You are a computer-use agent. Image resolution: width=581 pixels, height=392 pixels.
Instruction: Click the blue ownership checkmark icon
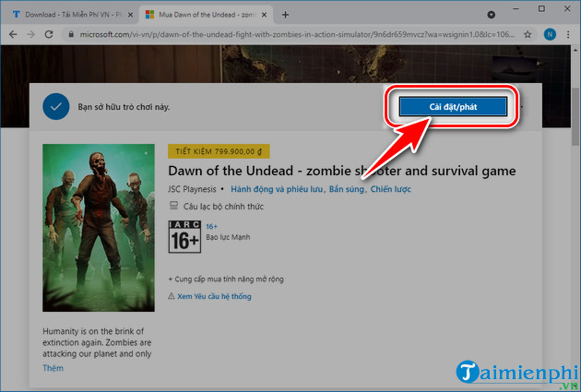56,107
